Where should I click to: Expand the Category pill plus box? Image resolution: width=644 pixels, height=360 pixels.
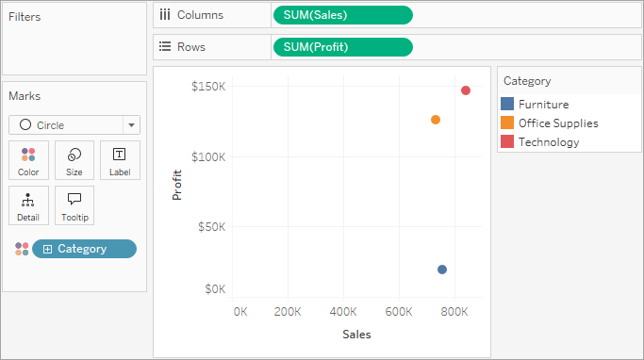tap(48, 249)
